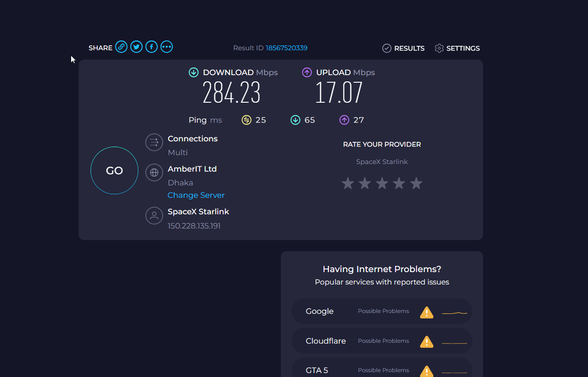Start test with GO button

[x=115, y=171]
